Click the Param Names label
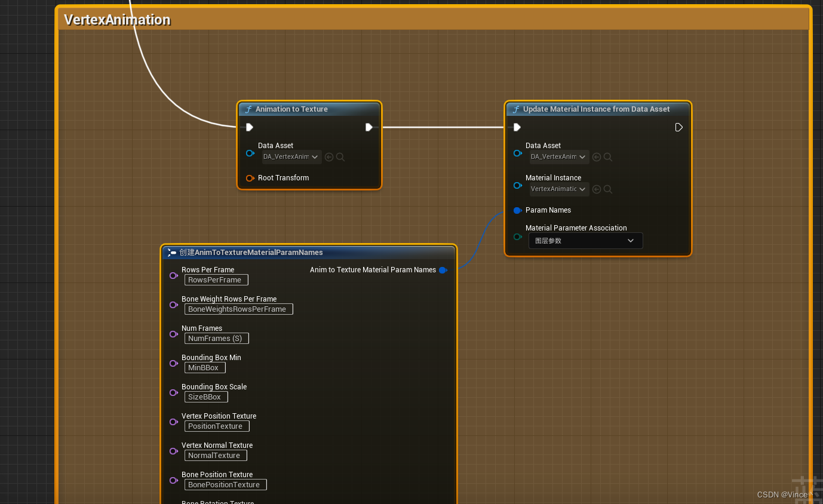Image resolution: width=823 pixels, height=504 pixels. click(x=548, y=210)
